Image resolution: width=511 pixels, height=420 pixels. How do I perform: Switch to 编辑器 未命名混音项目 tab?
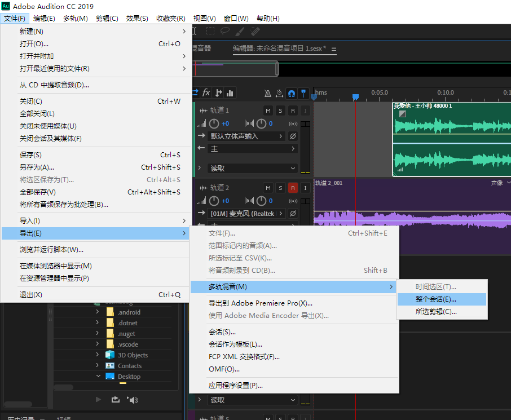pyautogui.click(x=279, y=48)
